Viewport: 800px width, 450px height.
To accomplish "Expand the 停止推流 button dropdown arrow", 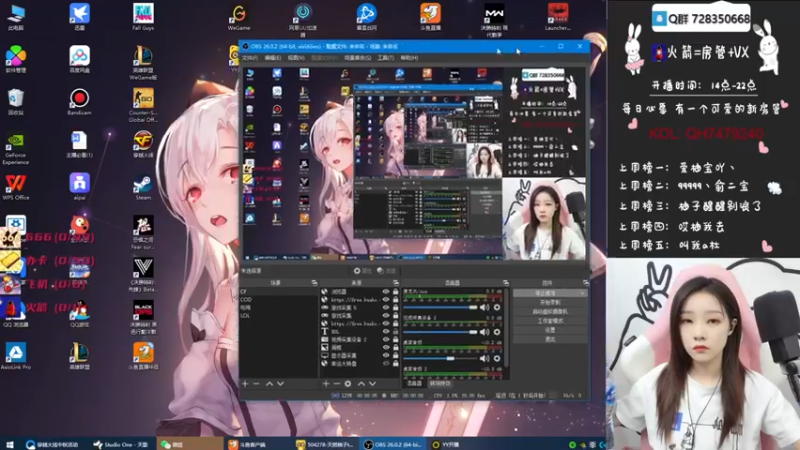I will click(582, 293).
